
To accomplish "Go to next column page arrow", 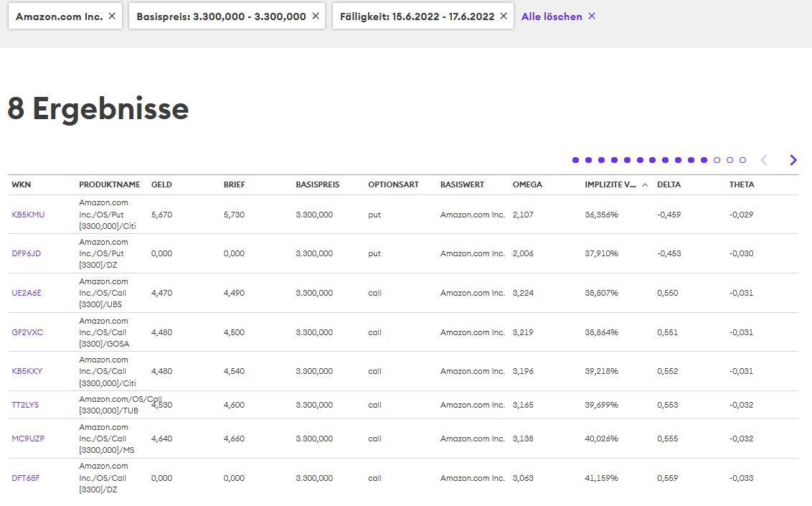I will click(x=793, y=160).
